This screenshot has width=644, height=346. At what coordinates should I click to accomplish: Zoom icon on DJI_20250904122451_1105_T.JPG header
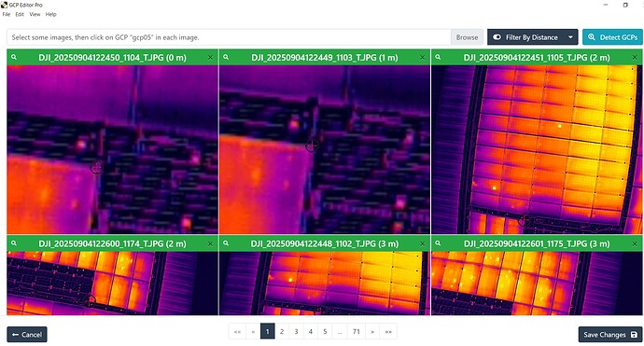tap(438, 58)
